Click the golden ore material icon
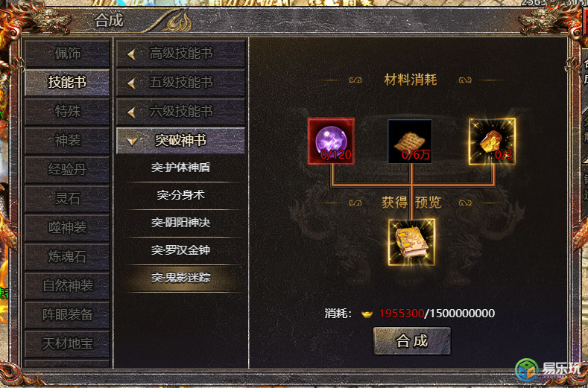The image size is (588, 388). click(492, 141)
